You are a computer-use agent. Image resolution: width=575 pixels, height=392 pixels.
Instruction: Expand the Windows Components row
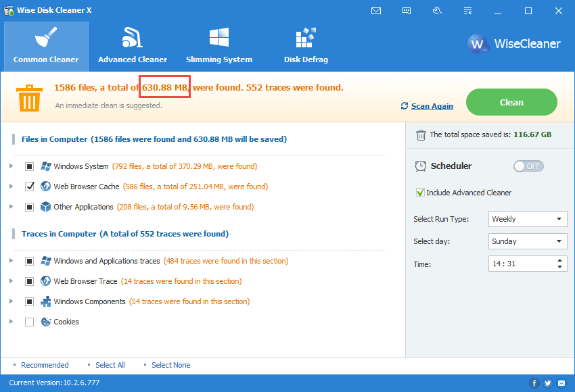point(11,301)
